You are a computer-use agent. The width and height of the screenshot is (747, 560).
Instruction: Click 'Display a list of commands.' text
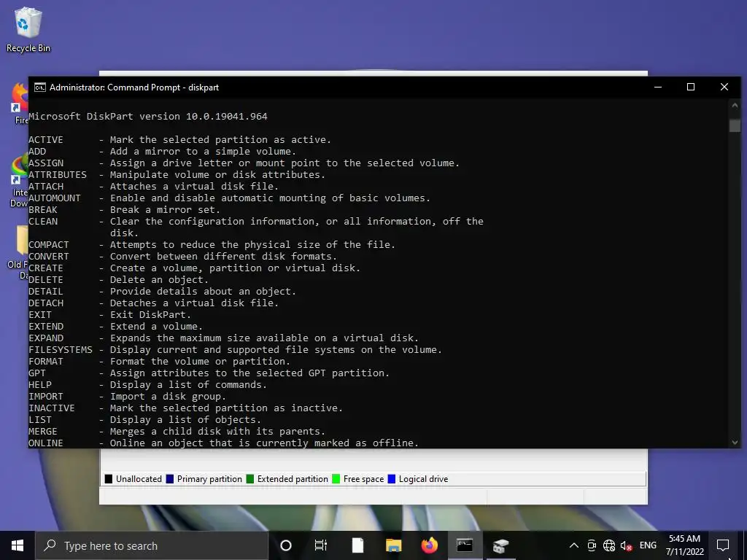189,385
